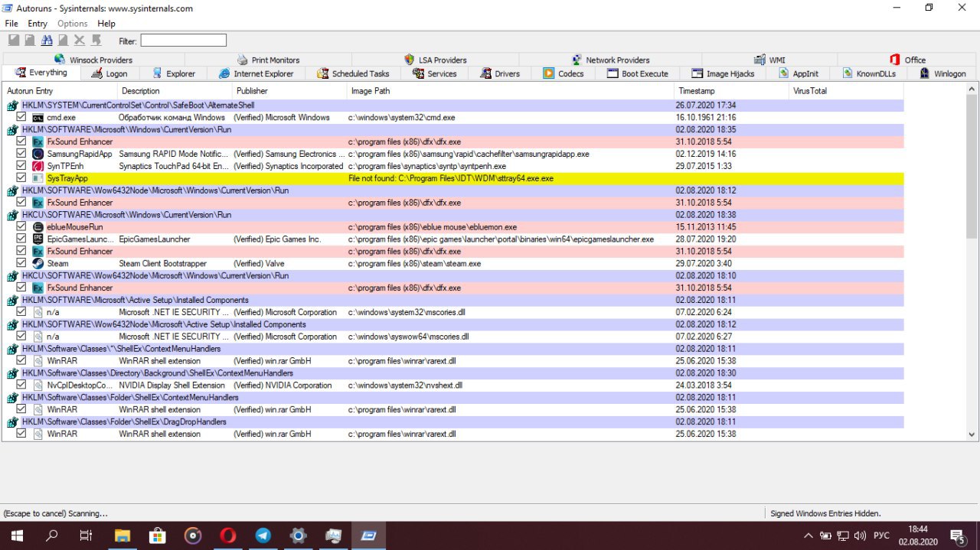Open Settings gear on the taskbar
980x550 pixels.
(298, 535)
